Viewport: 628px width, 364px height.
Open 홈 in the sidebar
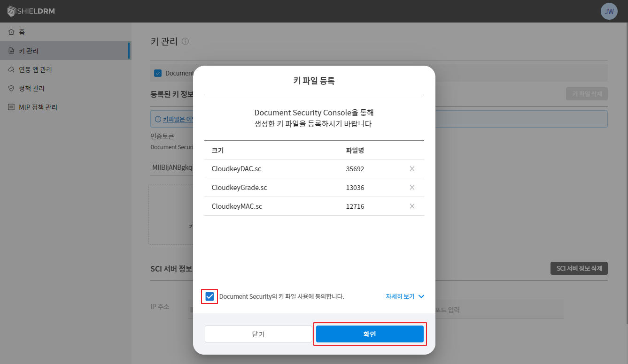click(x=66, y=32)
